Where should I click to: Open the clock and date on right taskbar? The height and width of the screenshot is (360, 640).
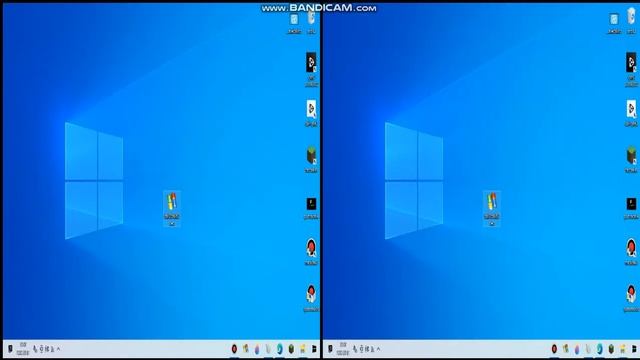click(x=343, y=349)
